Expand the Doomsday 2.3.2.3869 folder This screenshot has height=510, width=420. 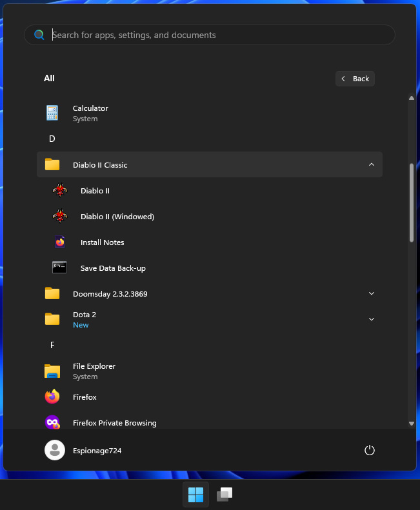pos(371,294)
